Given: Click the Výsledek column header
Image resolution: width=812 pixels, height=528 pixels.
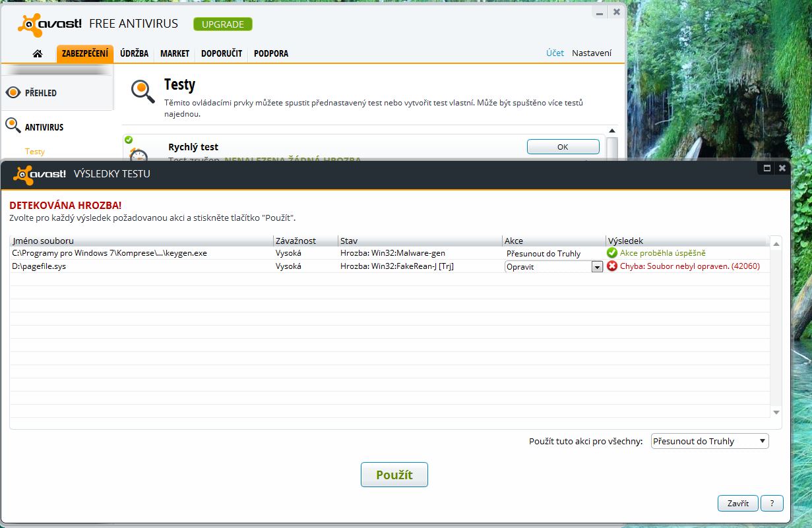Looking at the screenshot, I should tap(687, 241).
